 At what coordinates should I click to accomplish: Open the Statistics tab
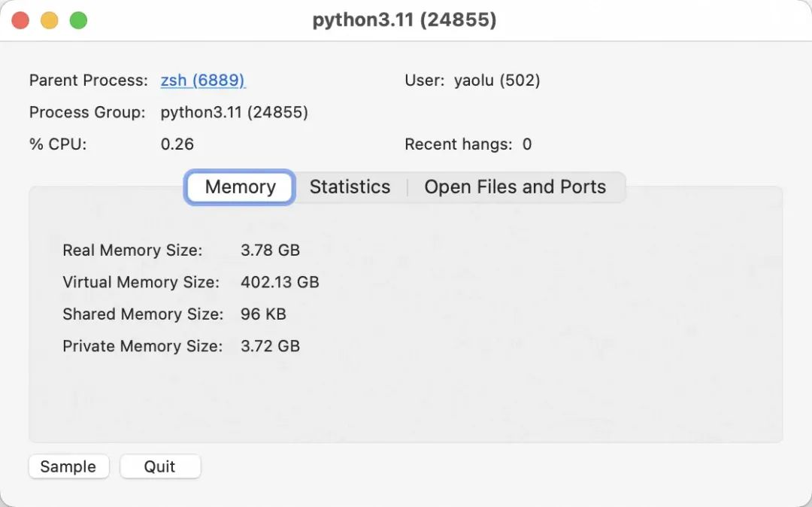[x=350, y=187]
